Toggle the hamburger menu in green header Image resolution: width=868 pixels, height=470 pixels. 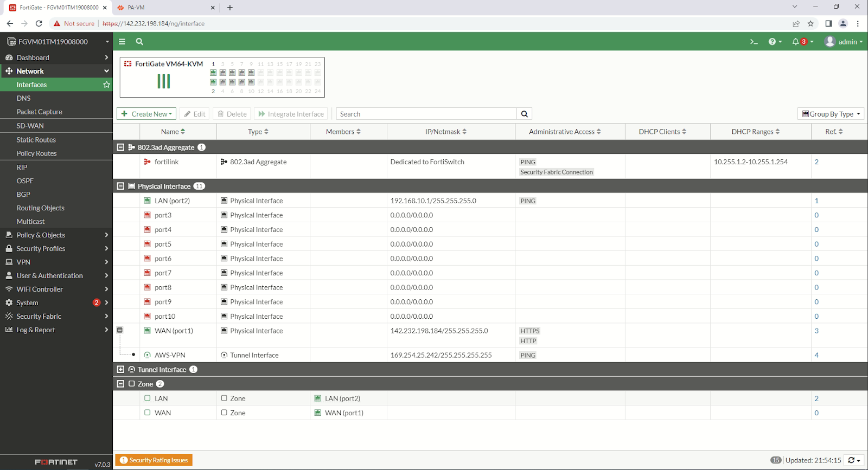122,42
